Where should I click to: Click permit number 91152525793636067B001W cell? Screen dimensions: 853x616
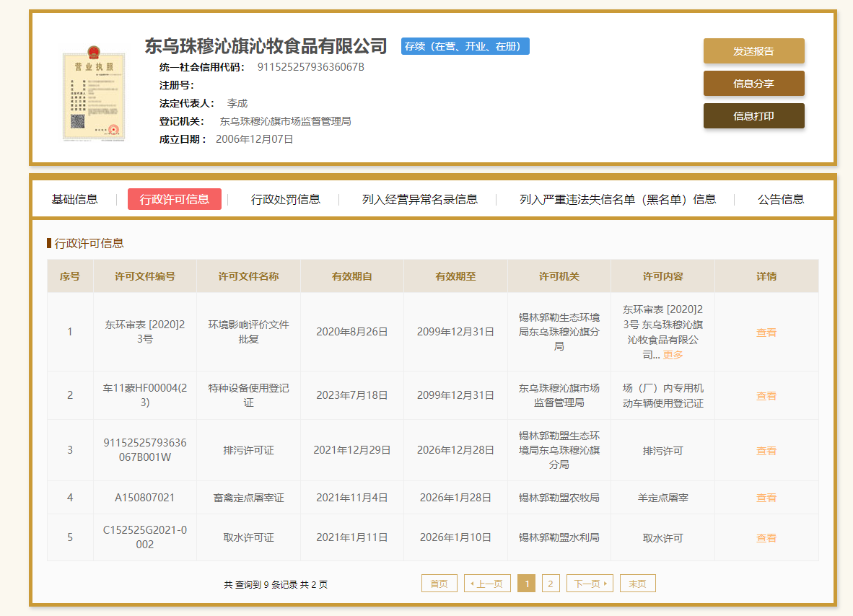point(145,449)
